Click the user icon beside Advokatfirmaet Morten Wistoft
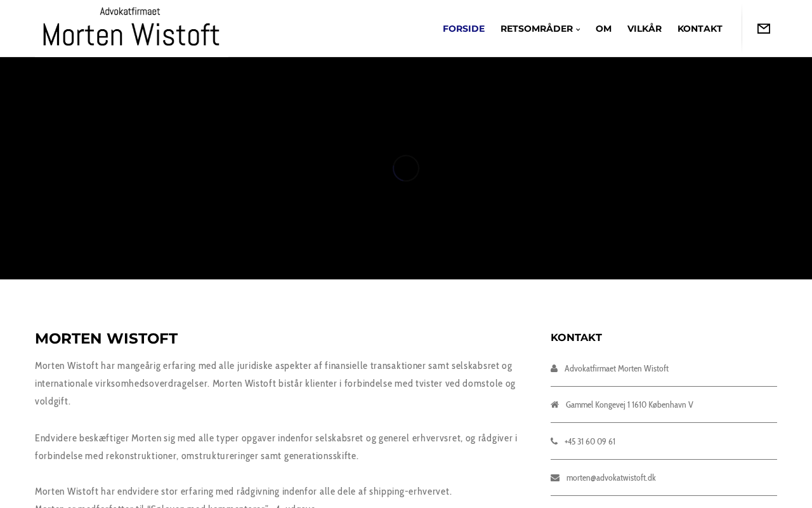 click(x=554, y=368)
